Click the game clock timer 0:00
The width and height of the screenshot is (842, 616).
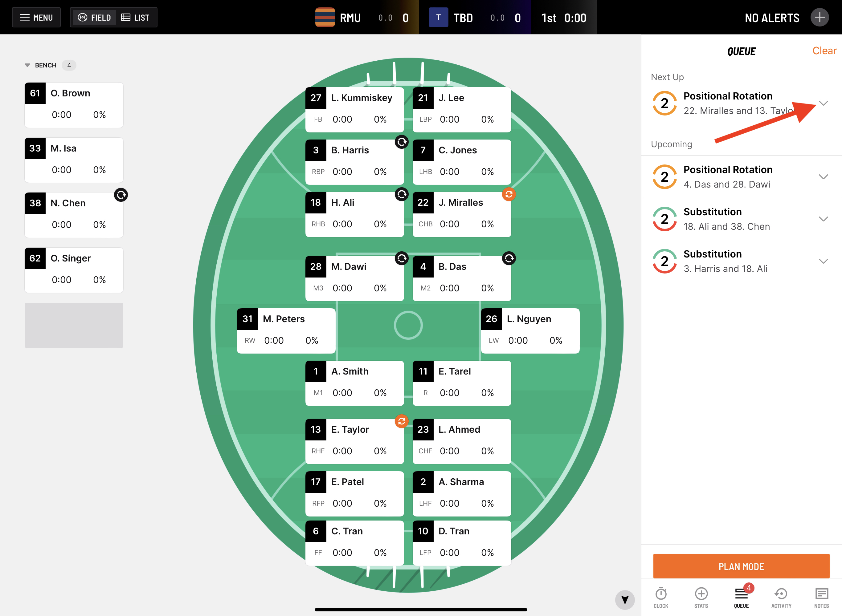tap(575, 18)
